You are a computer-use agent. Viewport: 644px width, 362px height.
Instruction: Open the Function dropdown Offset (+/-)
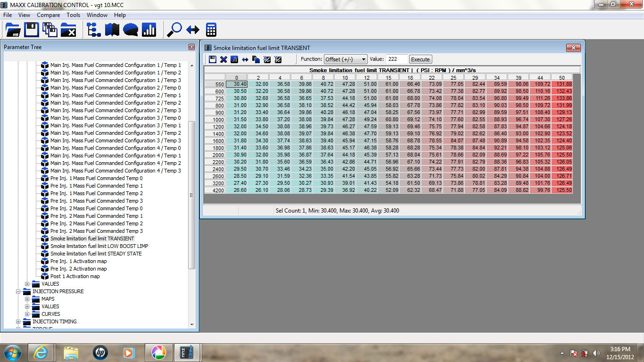pos(346,59)
